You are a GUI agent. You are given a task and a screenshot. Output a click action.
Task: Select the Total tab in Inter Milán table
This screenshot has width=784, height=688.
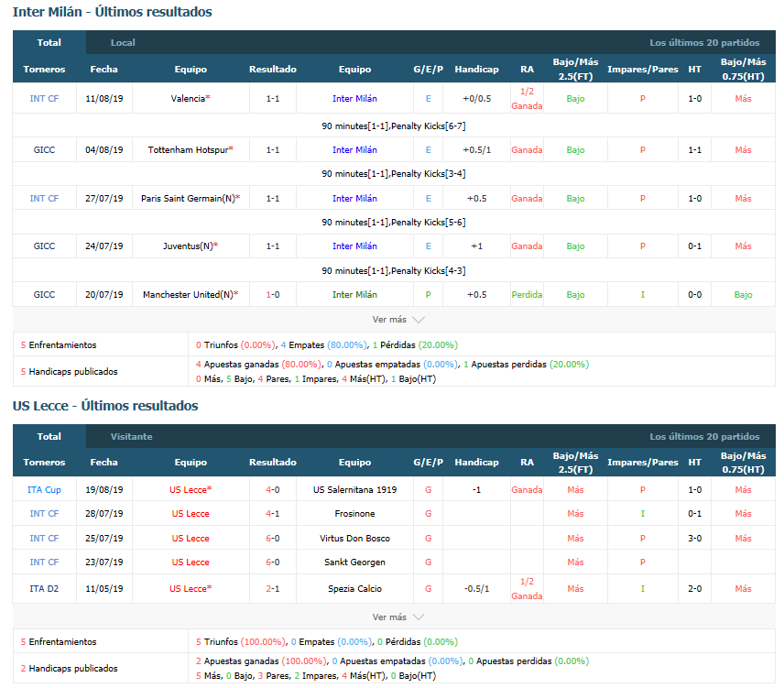49,42
